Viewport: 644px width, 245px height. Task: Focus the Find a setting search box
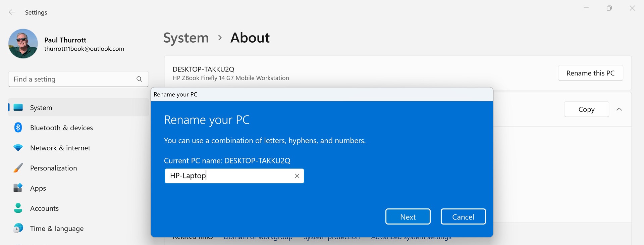[72, 79]
